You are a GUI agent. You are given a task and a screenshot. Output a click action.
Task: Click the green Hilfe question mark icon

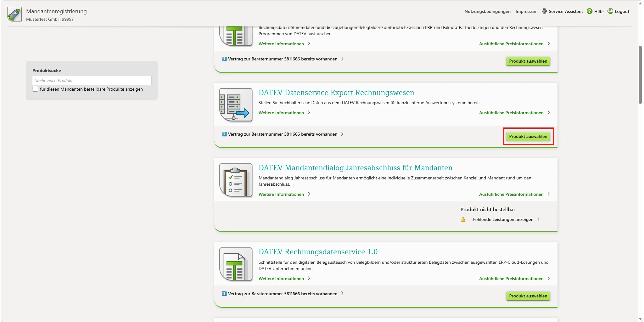pos(590,11)
